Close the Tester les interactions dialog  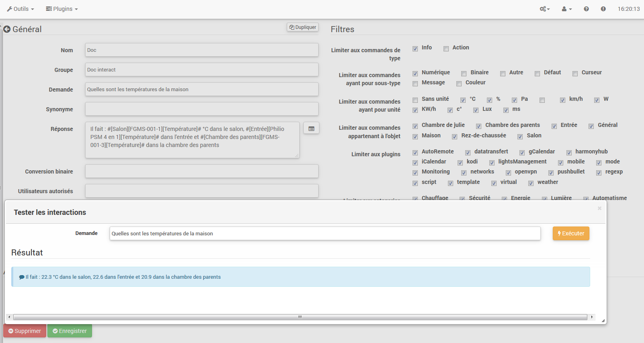599,208
